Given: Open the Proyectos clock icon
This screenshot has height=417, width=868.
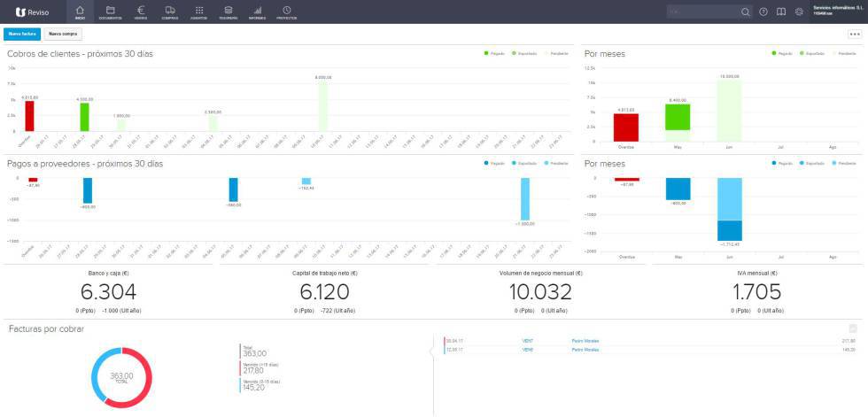Looking at the screenshot, I should [x=286, y=12].
